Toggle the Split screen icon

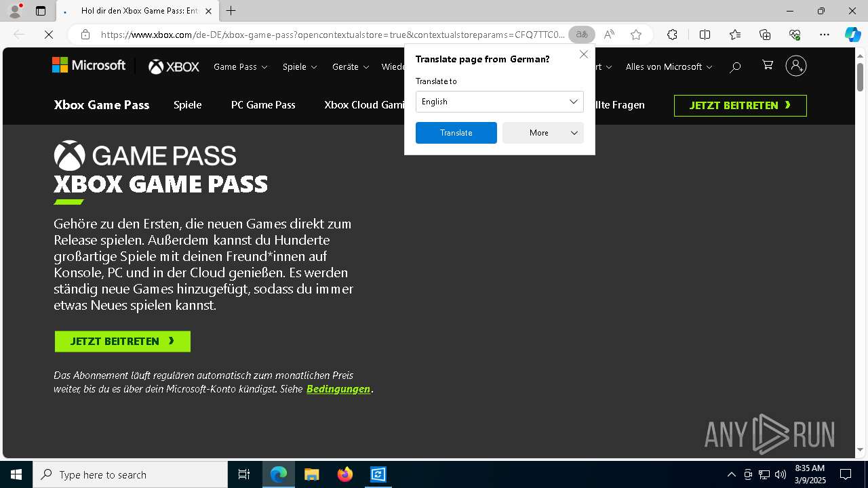point(705,35)
